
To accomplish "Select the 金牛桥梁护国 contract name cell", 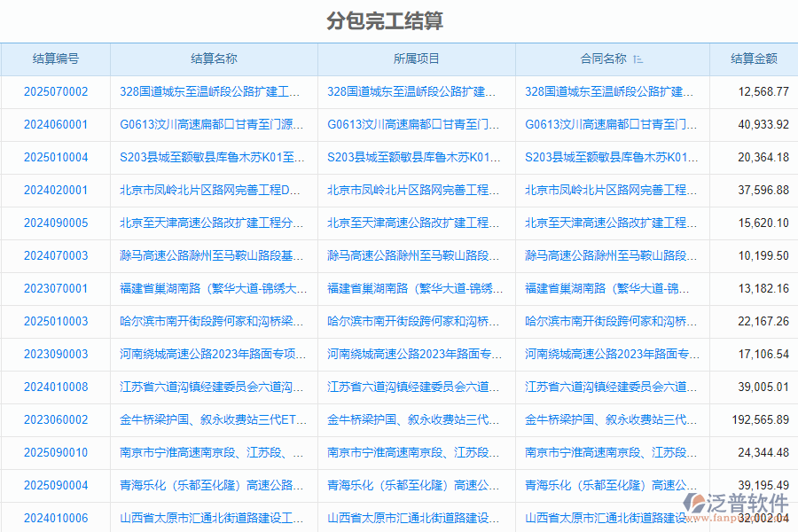I will (x=614, y=419).
